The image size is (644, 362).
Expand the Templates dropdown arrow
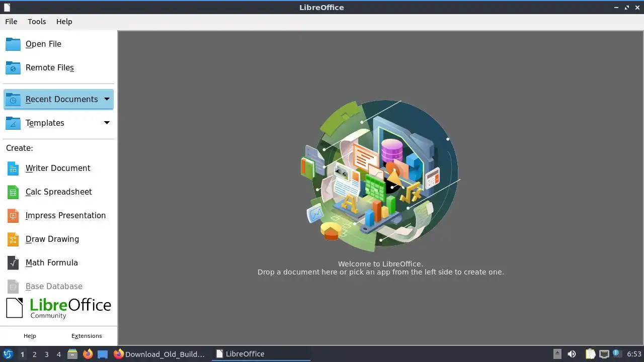(107, 123)
